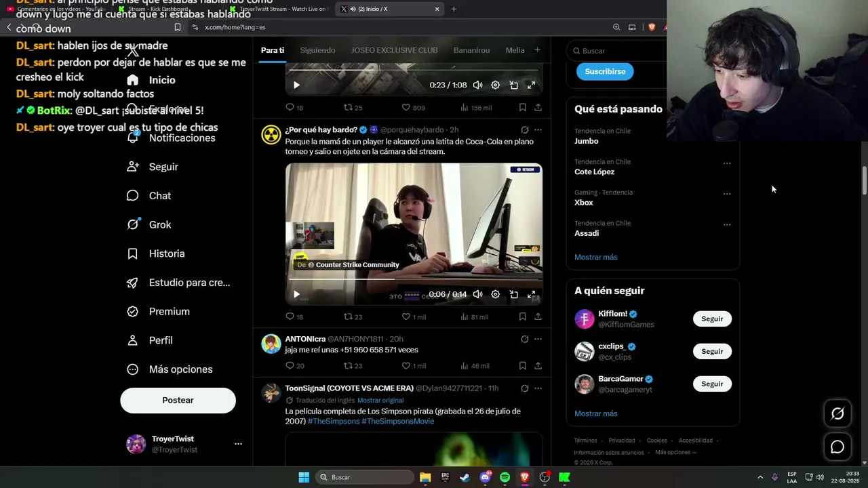This screenshot has width=868, height=488.
Task: Repost ANTONIcra's post
Action: tap(353, 366)
